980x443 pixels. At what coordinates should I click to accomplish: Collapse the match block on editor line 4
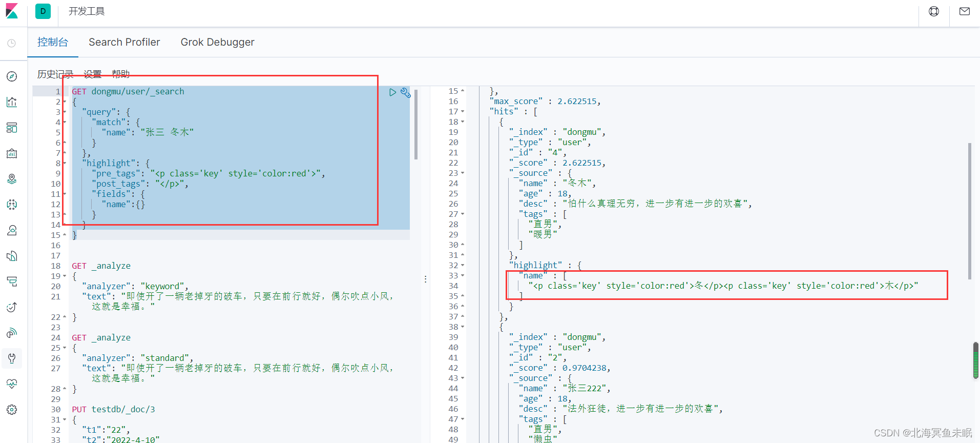tap(65, 123)
